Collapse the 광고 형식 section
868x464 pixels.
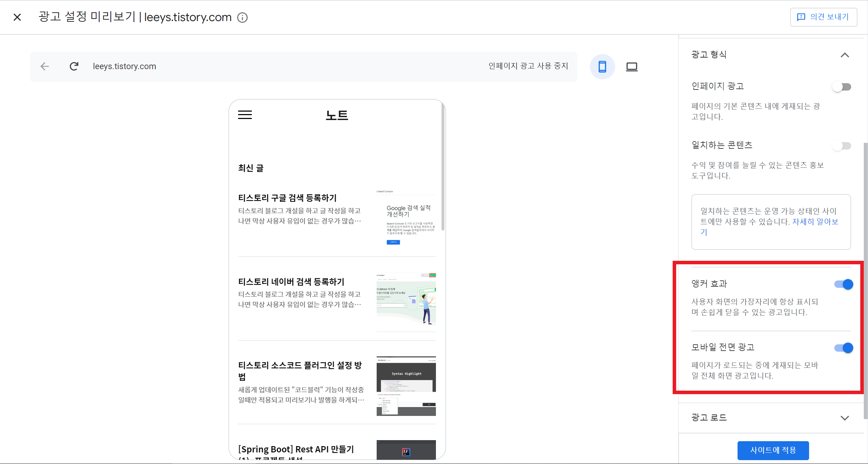point(845,55)
